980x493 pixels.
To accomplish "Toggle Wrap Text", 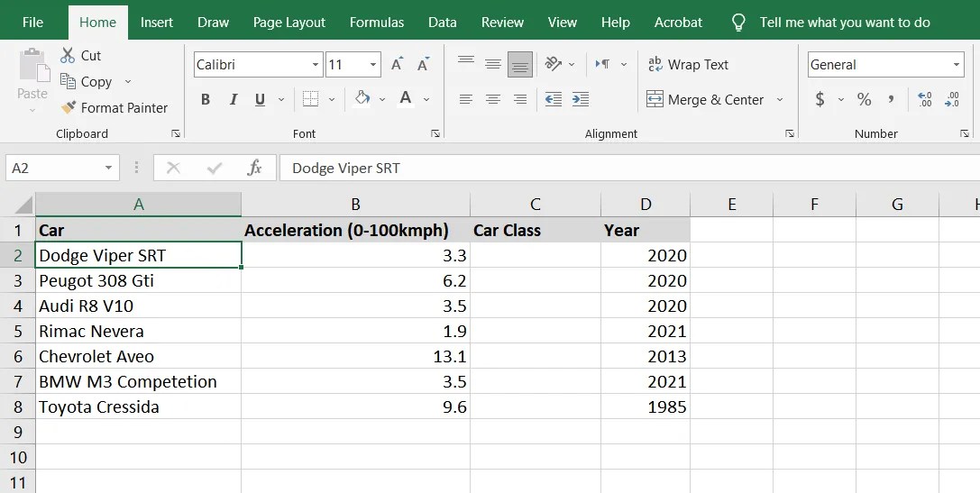I will [x=688, y=64].
